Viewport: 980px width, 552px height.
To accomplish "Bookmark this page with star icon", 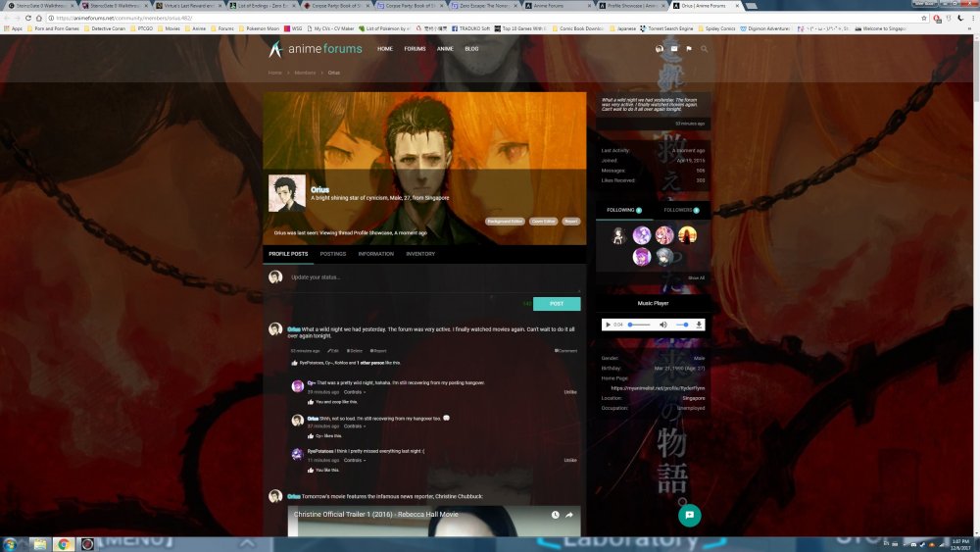I will pyautogui.click(x=924, y=18).
